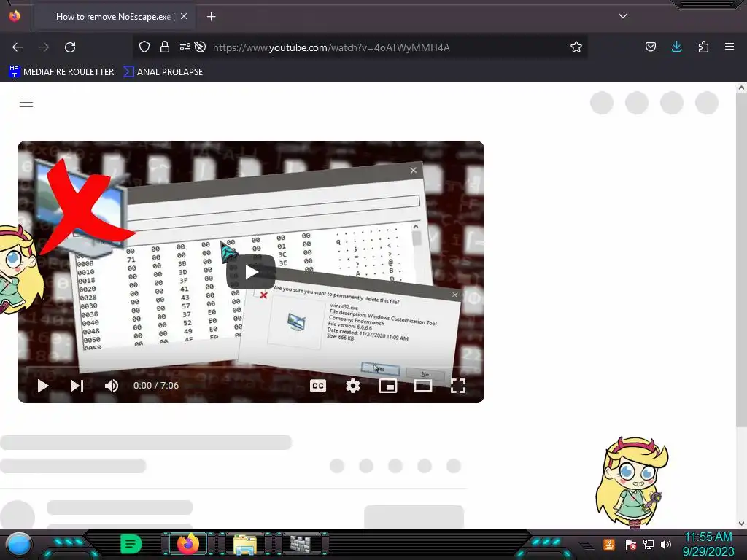Click the large play button in video center
This screenshot has height=560, width=747.
point(251,273)
